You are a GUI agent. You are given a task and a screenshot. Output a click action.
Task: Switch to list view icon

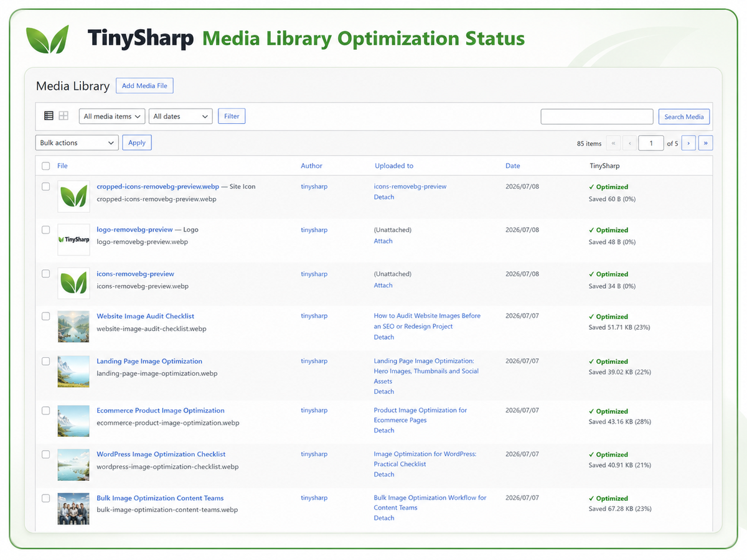coord(49,116)
